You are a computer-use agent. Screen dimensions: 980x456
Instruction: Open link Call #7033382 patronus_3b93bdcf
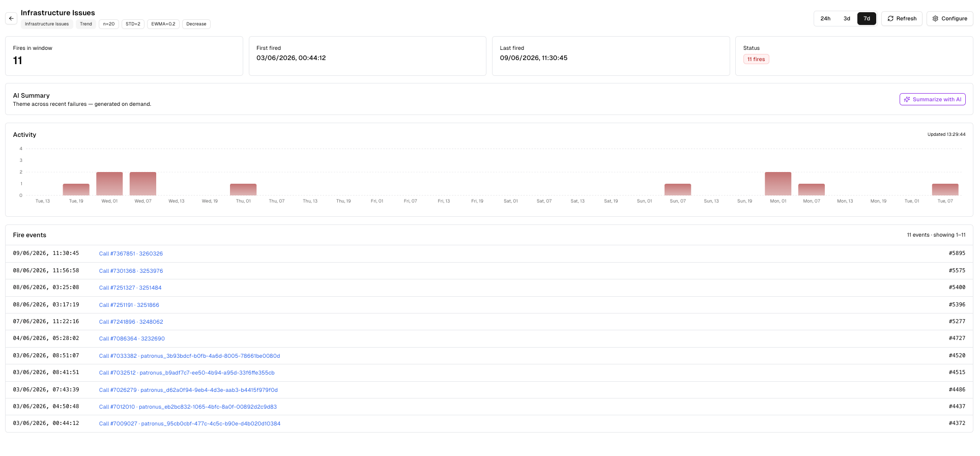pos(189,356)
